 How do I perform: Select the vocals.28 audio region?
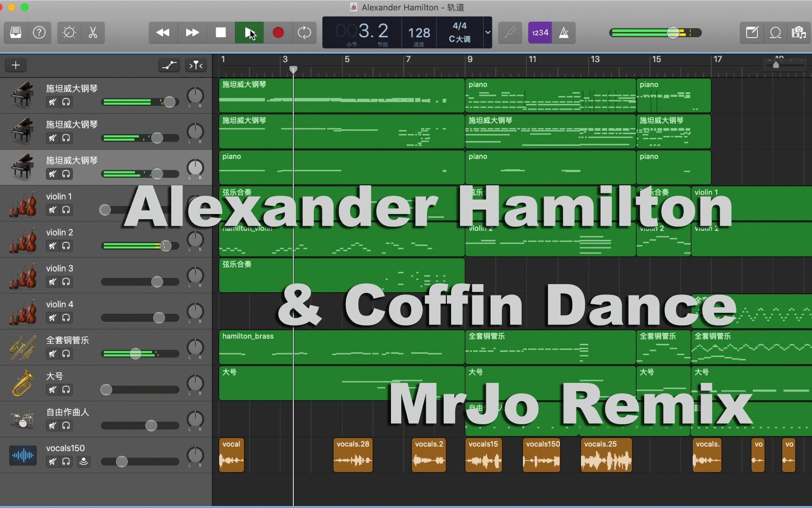click(x=353, y=455)
